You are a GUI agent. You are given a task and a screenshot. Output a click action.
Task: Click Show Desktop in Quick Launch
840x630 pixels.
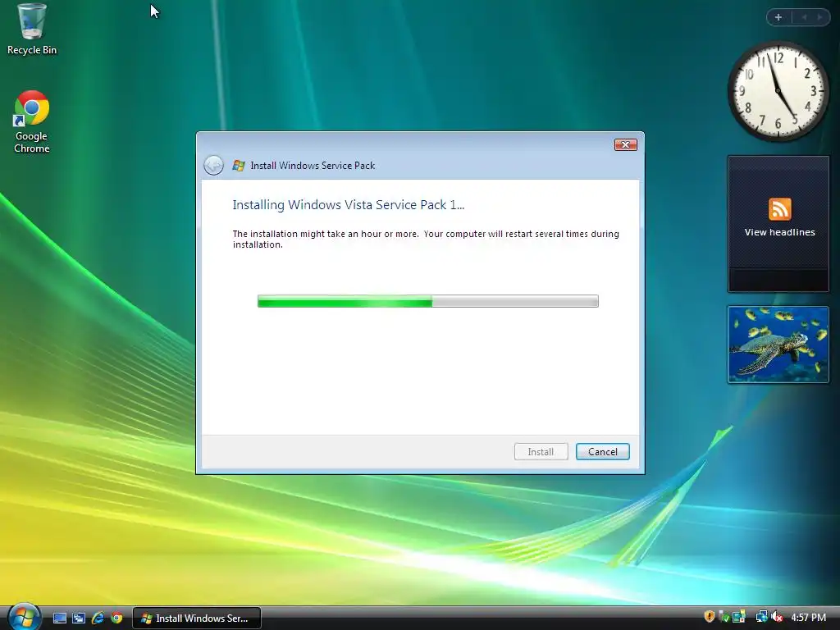click(60, 619)
